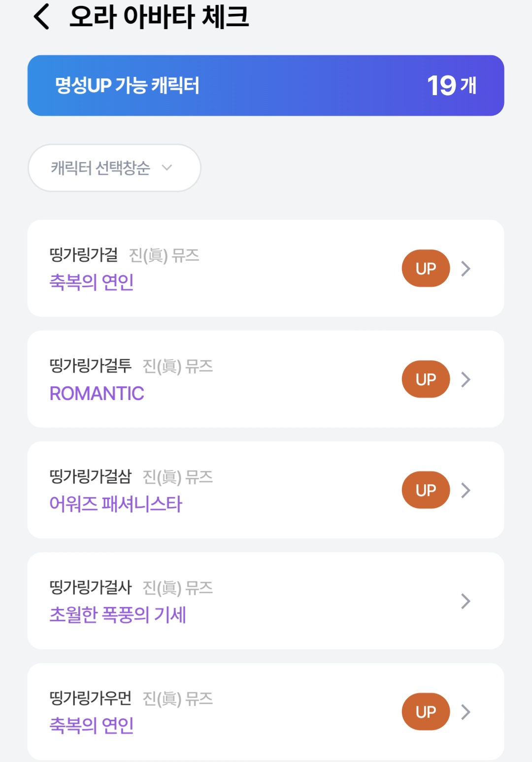Click the 어워즈 패셔니스타 avatar name
The height and width of the screenshot is (762, 532).
point(116,504)
